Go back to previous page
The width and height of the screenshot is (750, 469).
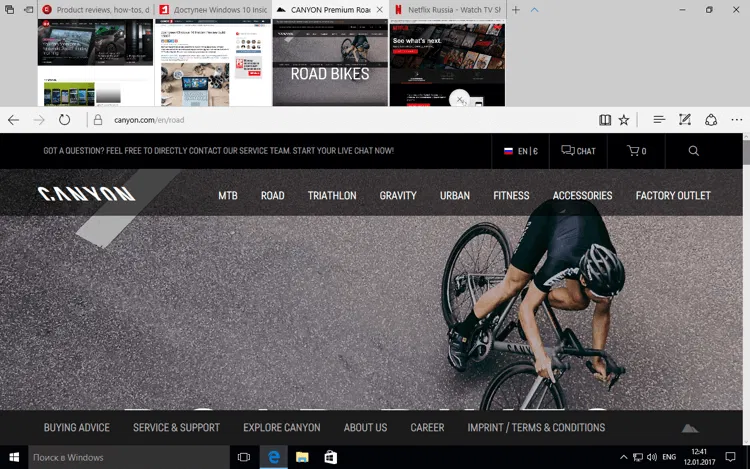pos(13,120)
